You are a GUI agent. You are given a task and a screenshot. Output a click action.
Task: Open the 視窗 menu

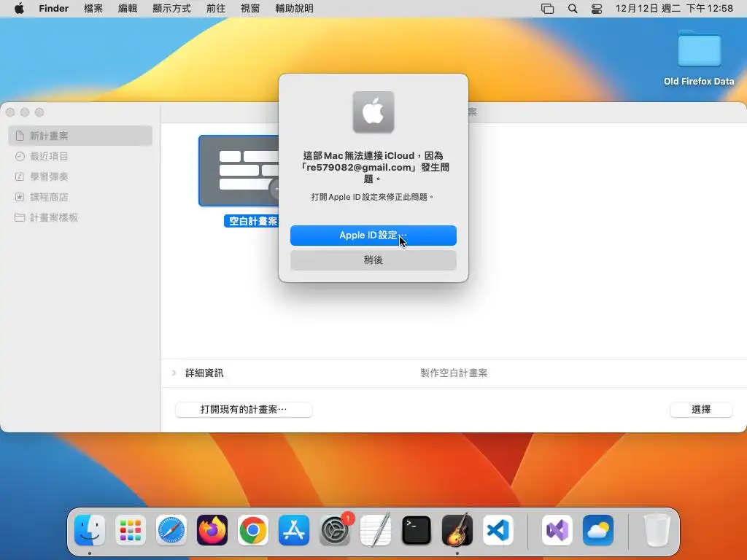point(250,9)
